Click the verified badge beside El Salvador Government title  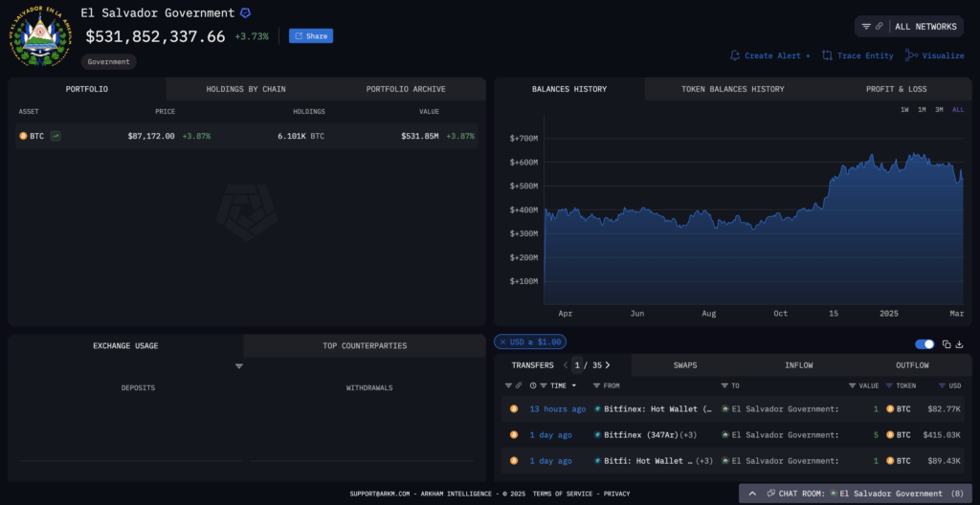246,12
